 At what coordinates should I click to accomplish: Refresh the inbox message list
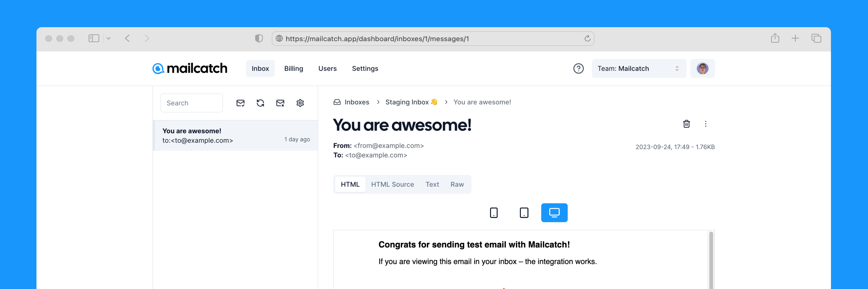click(x=260, y=103)
